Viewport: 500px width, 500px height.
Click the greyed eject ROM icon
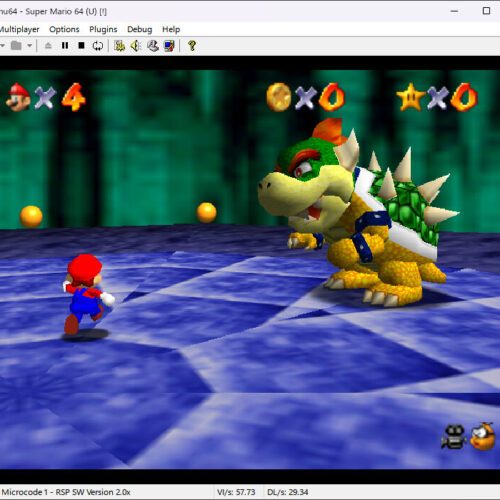(x=48, y=45)
